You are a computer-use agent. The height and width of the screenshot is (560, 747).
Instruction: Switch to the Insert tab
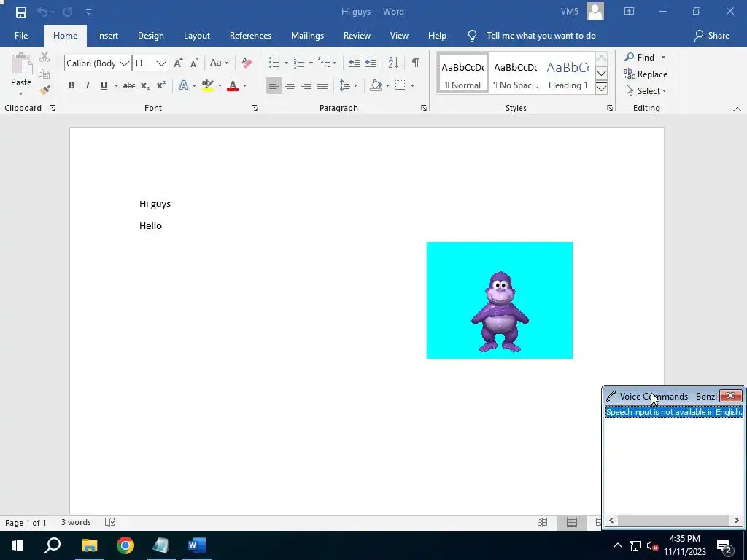click(107, 36)
